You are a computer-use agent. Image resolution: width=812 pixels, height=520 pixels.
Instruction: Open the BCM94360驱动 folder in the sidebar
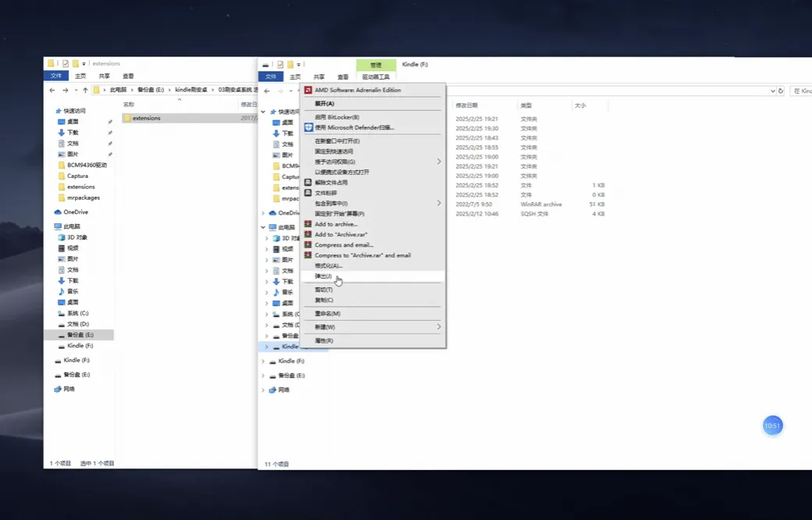tap(82, 166)
